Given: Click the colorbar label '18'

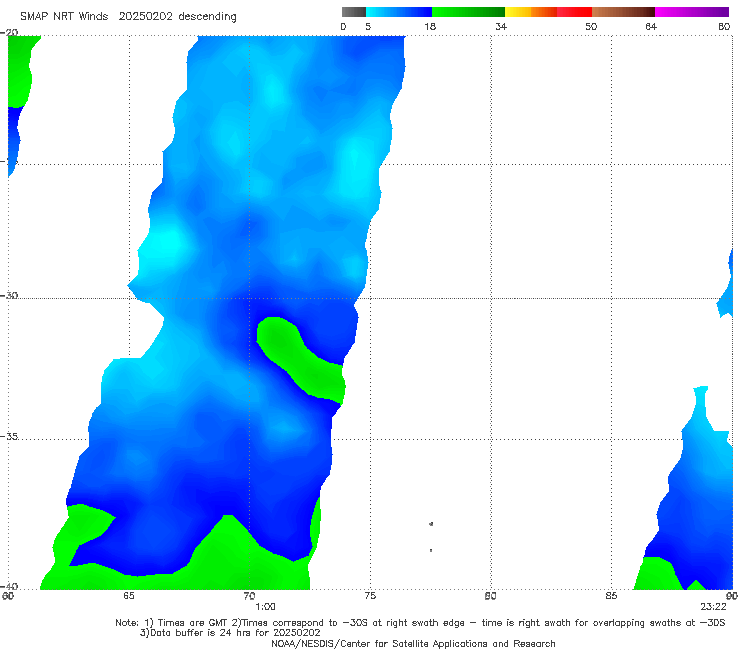Looking at the screenshot, I should pos(430,26).
